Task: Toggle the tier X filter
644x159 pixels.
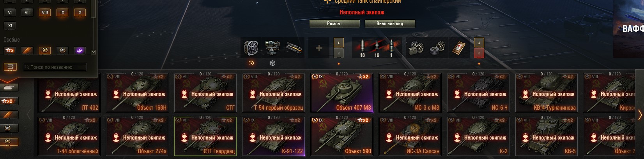Action: pos(80,12)
